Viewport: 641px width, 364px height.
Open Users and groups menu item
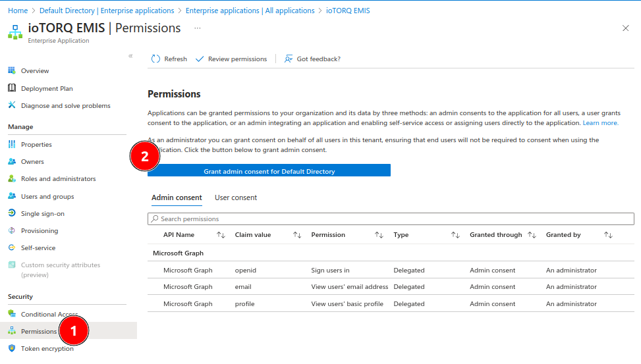pos(47,197)
